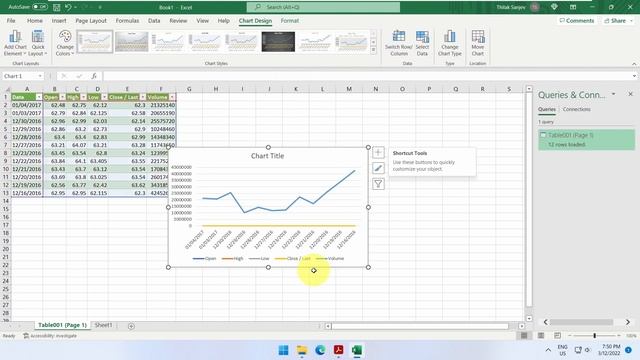640x360 pixels.
Task: Click the Chart Filters funnel button
Action: [x=378, y=184]
